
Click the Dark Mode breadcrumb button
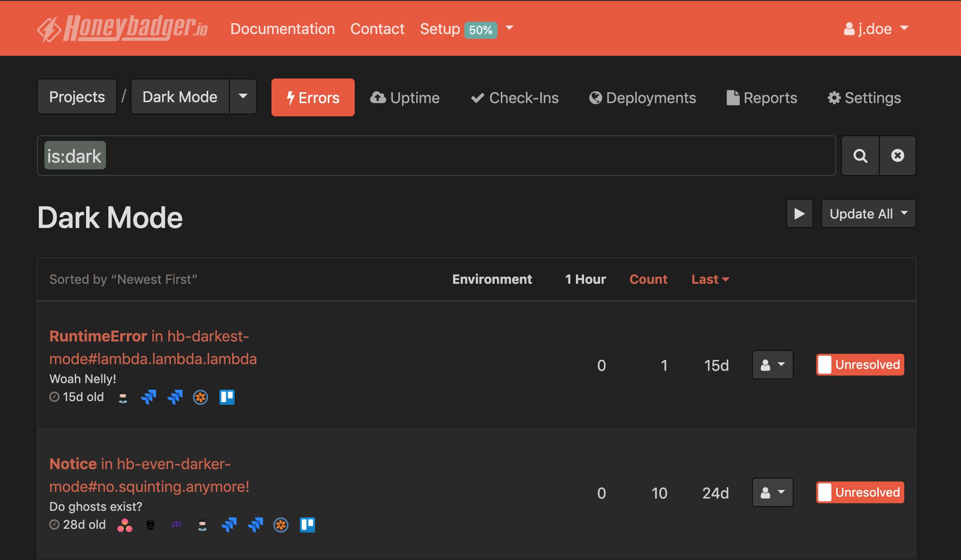(180, 96)
